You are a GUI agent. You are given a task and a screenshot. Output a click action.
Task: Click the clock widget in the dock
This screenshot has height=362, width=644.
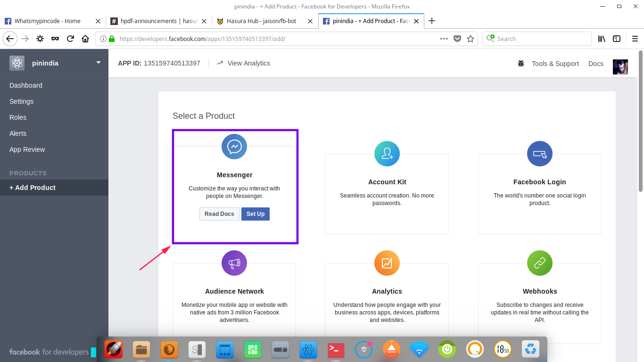tap(503, 349)
